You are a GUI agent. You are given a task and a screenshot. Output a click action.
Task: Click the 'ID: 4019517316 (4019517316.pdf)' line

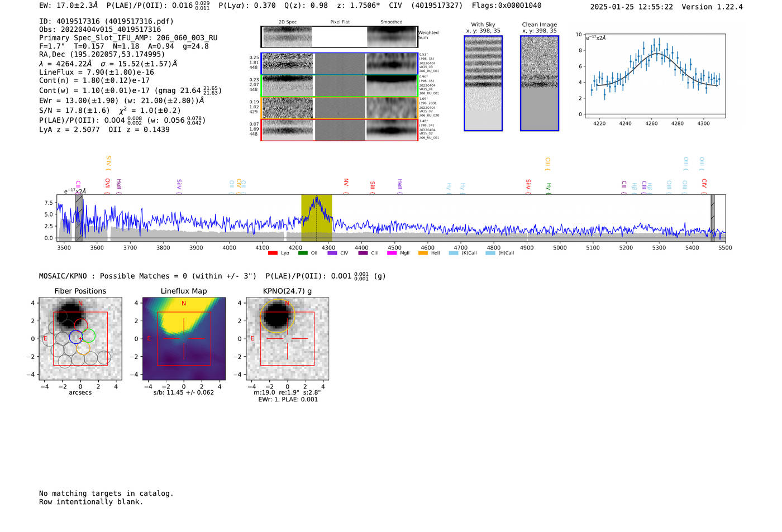click(x=106, y=21)
